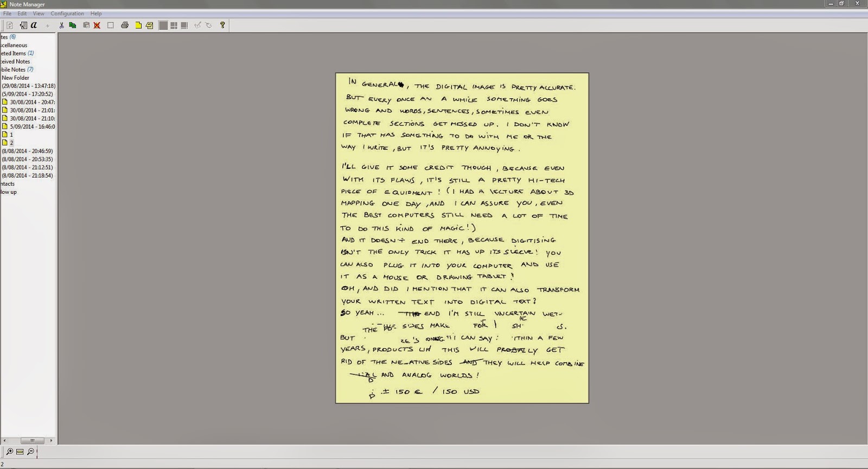Click the printer Print icon
Image resolution: width=868 pixels, height=469 pixels.
pyautogui.click(x=125, y=25)
